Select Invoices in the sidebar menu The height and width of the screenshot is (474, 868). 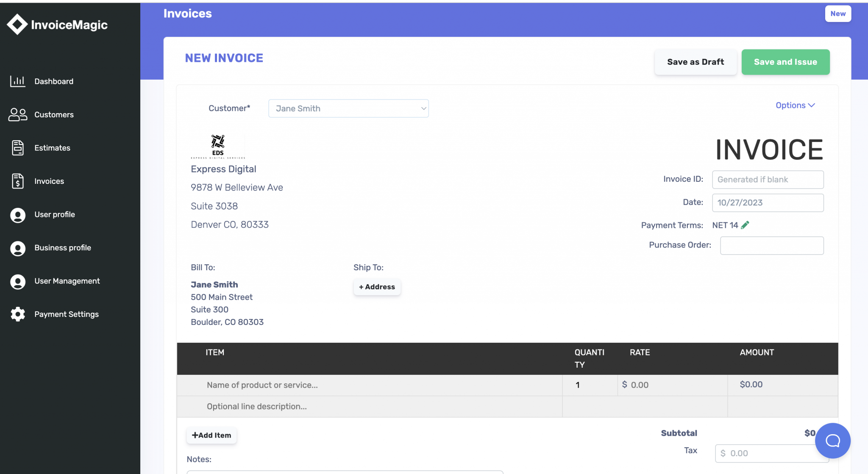tap(49, 181)
